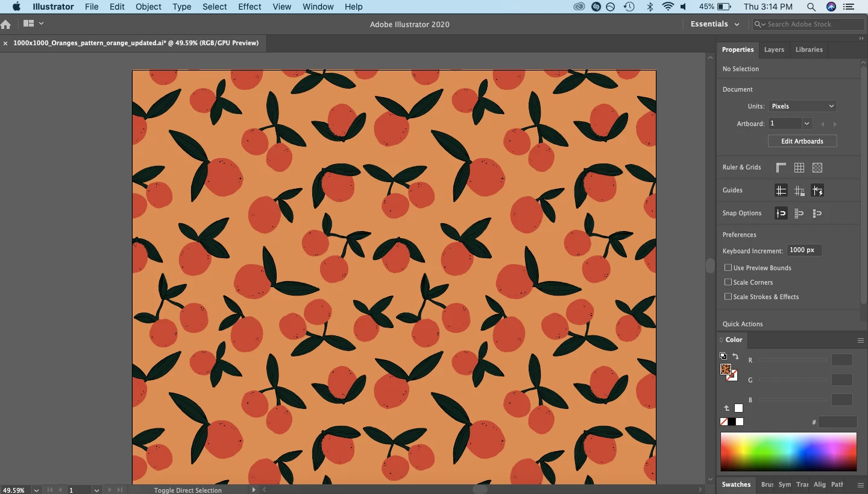Viewport: 868px width, 494px height.
Task: Open the Units dropdown set to Pixels
Action: 802,106
